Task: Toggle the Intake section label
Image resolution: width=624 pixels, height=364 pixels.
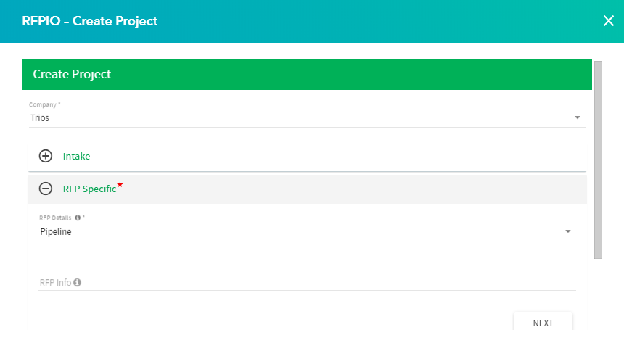Action: point(76,157)
